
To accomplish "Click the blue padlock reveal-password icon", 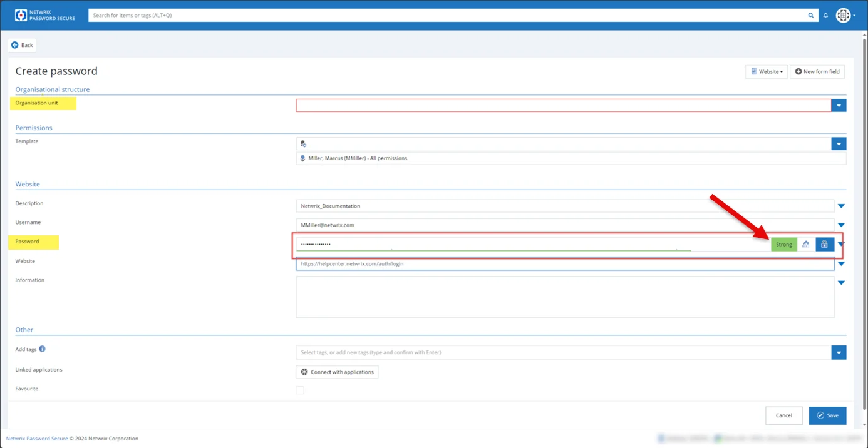I will point(824,244).
